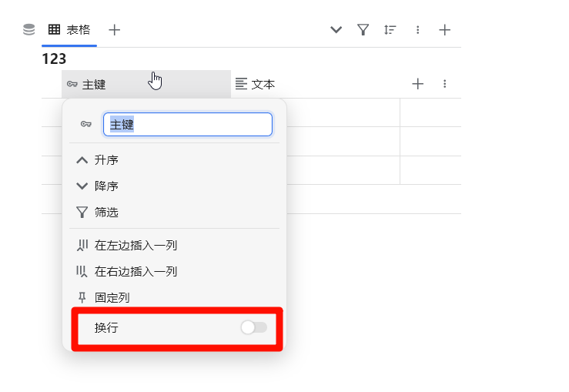Open the filter funnel icon in the toolbar
The height and width of the screenshot is (392, 569).
tap(363, 30)
